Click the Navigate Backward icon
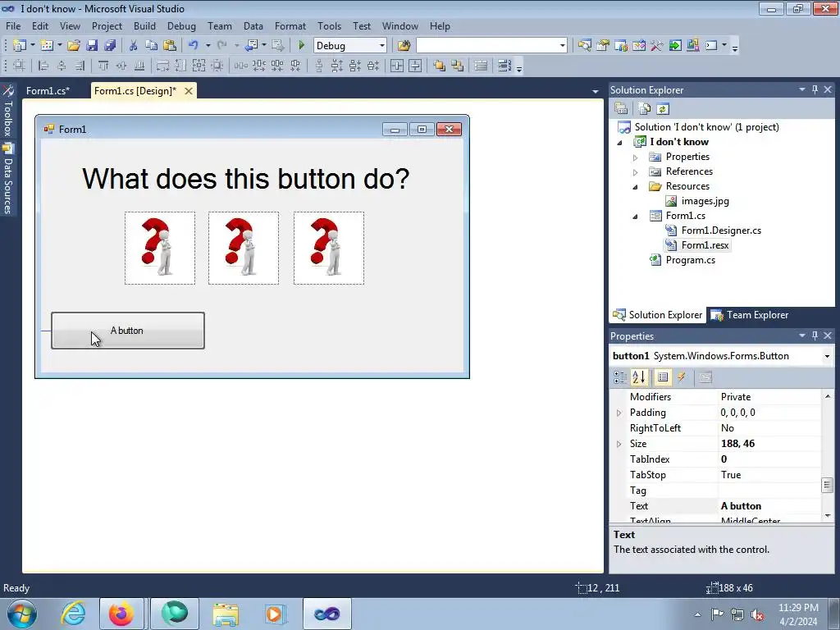 click(251, 46)
